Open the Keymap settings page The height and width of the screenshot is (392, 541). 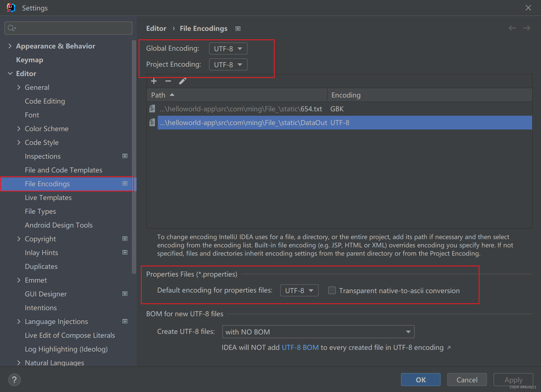click(x=30, y=60)
